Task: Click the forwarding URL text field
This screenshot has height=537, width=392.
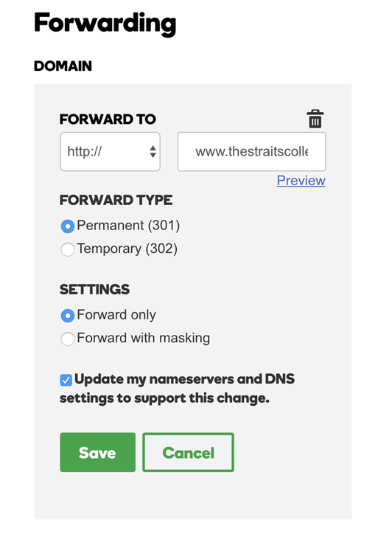Action: pyautogui.click(x=251, y=152)
